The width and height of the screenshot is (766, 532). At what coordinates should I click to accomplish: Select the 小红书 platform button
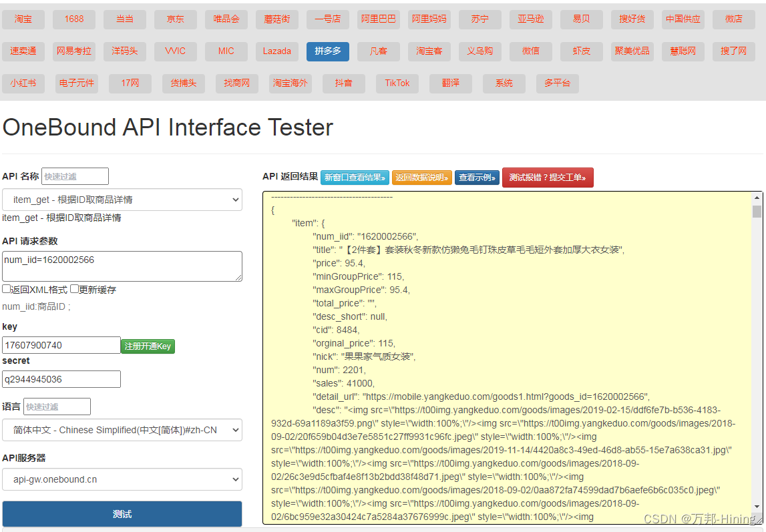23,83
